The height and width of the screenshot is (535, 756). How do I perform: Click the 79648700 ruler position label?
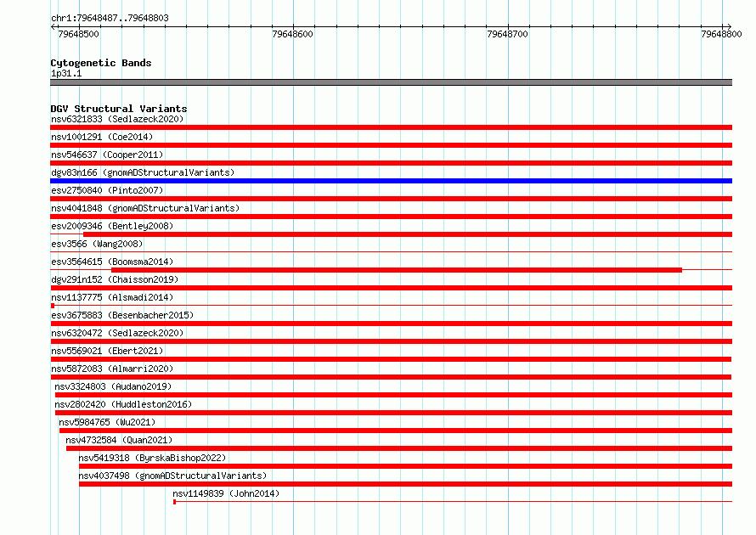point(507,34)
